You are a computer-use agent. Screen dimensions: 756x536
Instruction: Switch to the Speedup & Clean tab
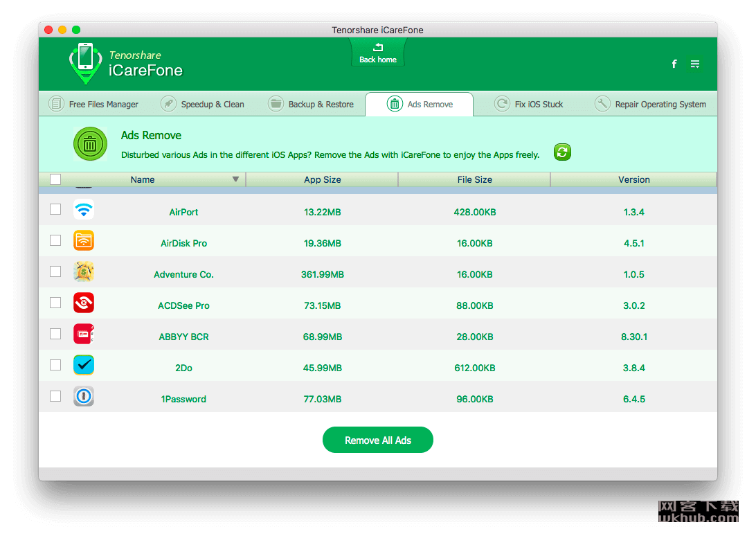click(202, 104)
